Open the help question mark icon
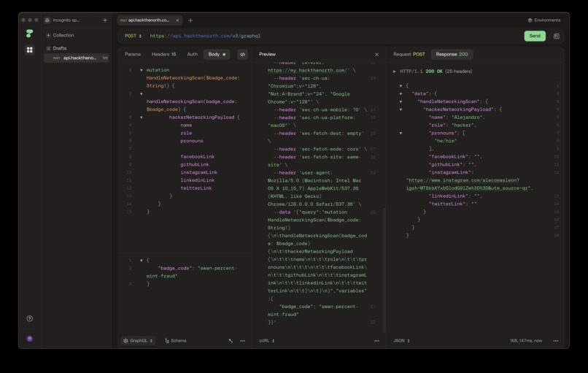Viewport: 588px width, 373px height. tap(30, 318)
